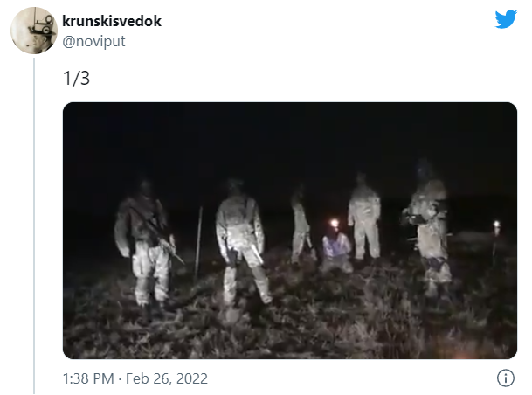This screenshot has height=395, width=532.
Task: Play the embedded night video
Action: (290, 231)
